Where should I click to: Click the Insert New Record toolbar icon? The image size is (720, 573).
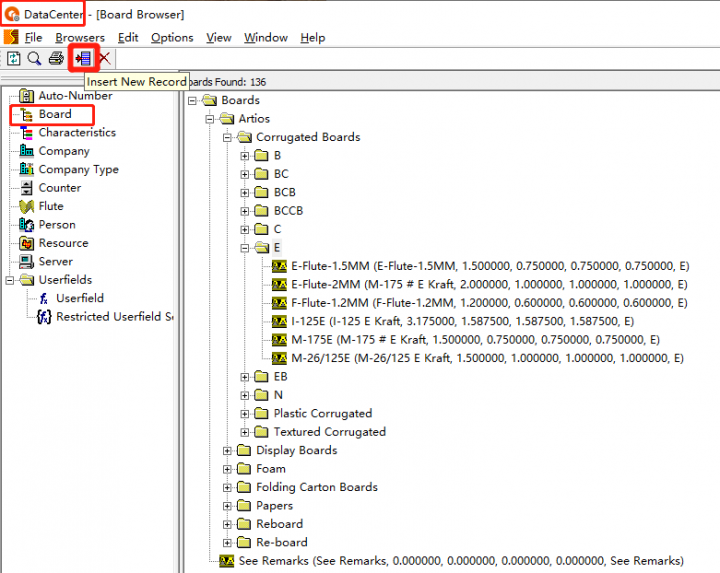click(x=82, y=58)
